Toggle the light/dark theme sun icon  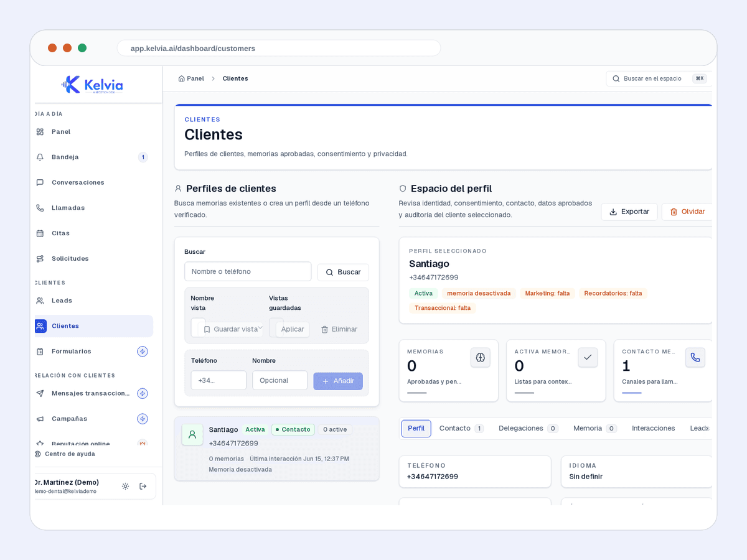[x=125, y=487]
